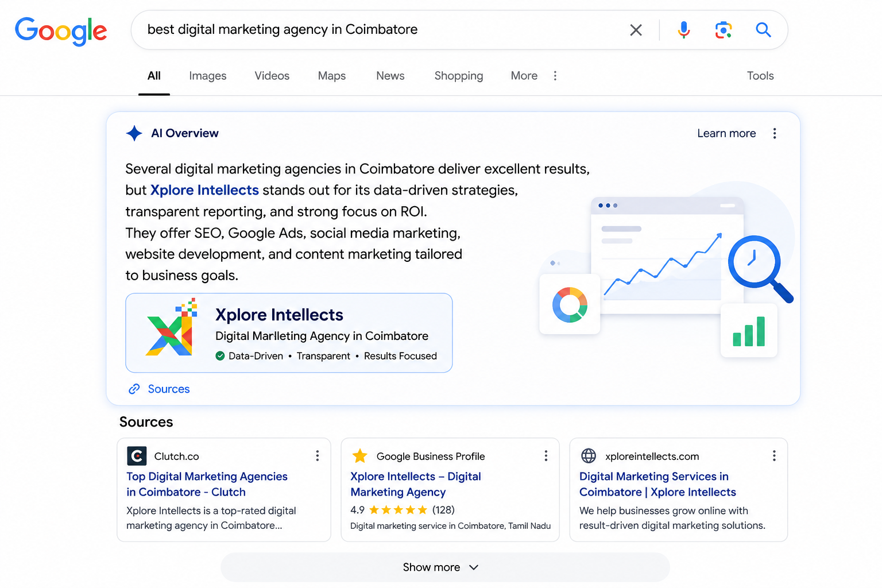The width and height of the screenshot is (882, 588).
Task: Open Xplore Intellects – Digital Marketing Agency link
Action: click(x=416, y=484)
